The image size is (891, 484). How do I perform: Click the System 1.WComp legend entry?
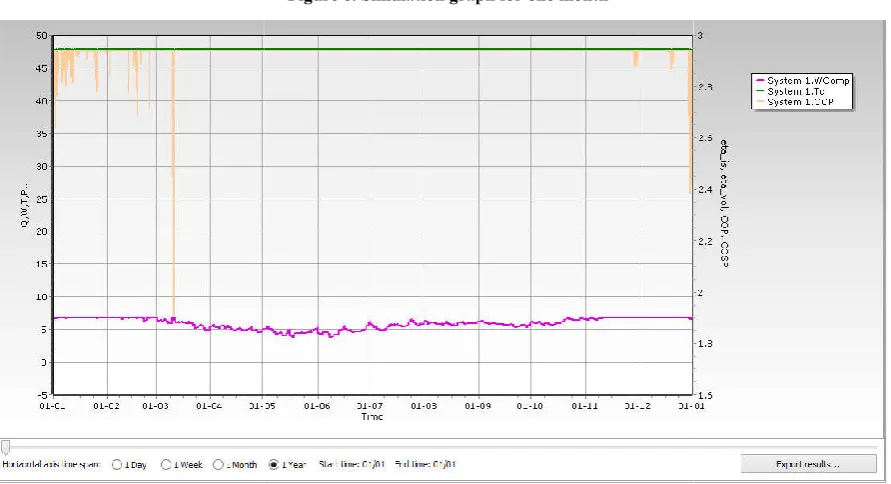point(802,81)
